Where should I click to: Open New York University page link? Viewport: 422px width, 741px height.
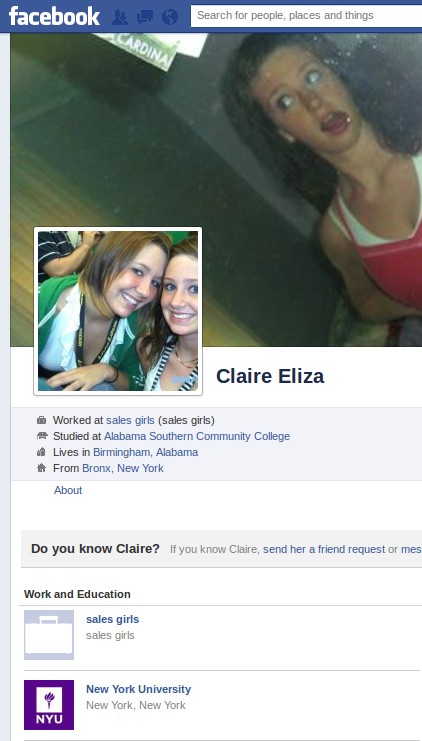tap(138, 689)
